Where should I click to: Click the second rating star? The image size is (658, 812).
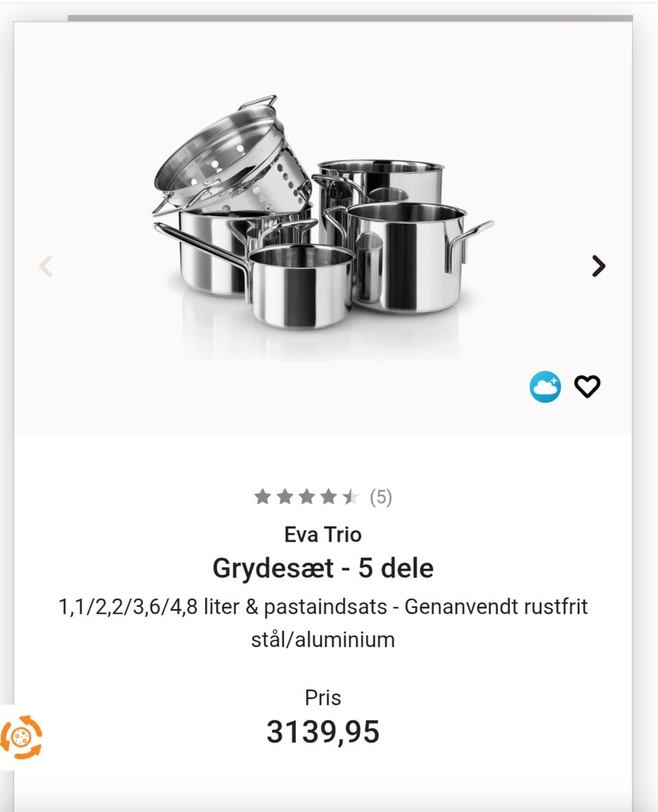pos(284,497)
